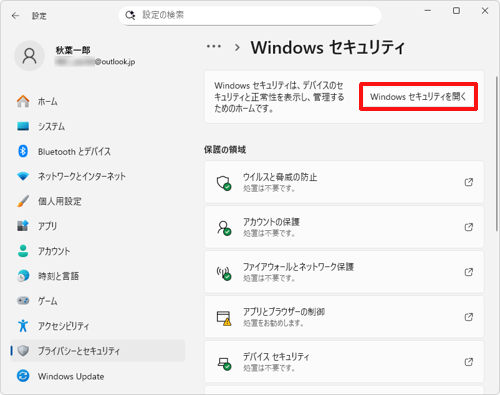Open the ホーム settings page

click(98, 101)
